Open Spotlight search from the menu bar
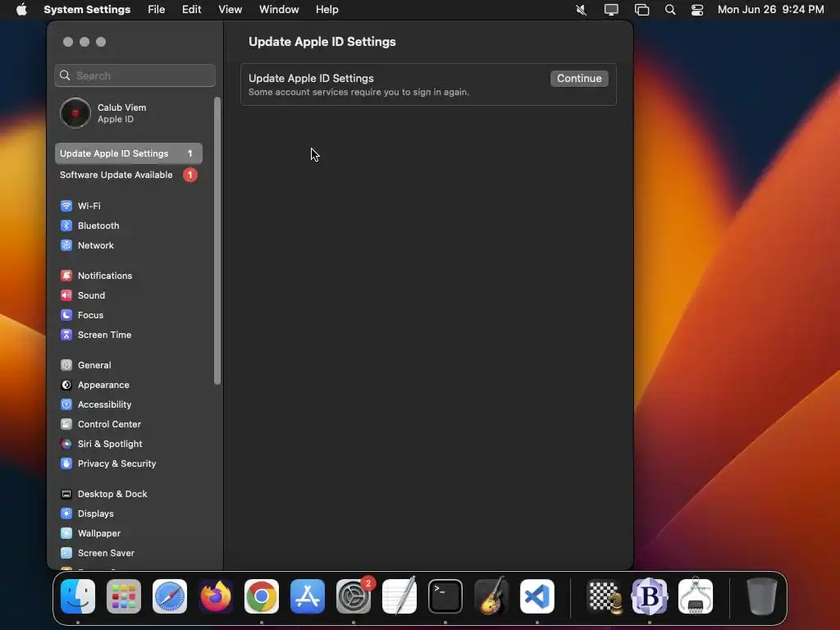 670,10
